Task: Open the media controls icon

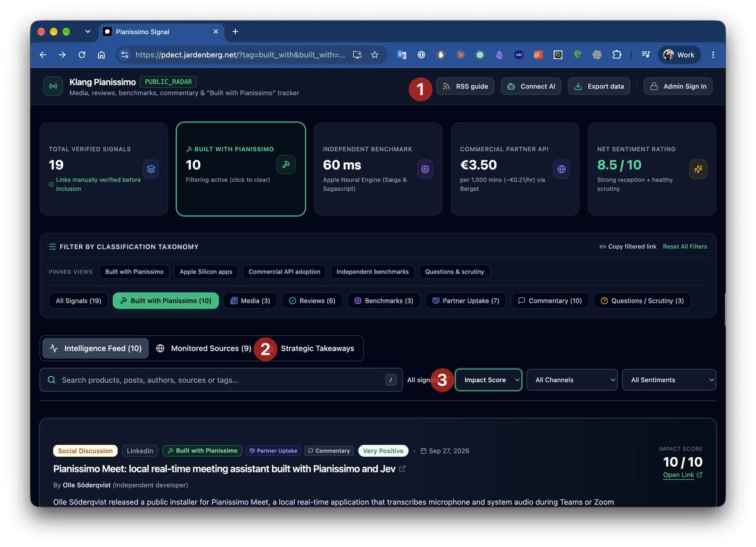Action: point(646,55)
